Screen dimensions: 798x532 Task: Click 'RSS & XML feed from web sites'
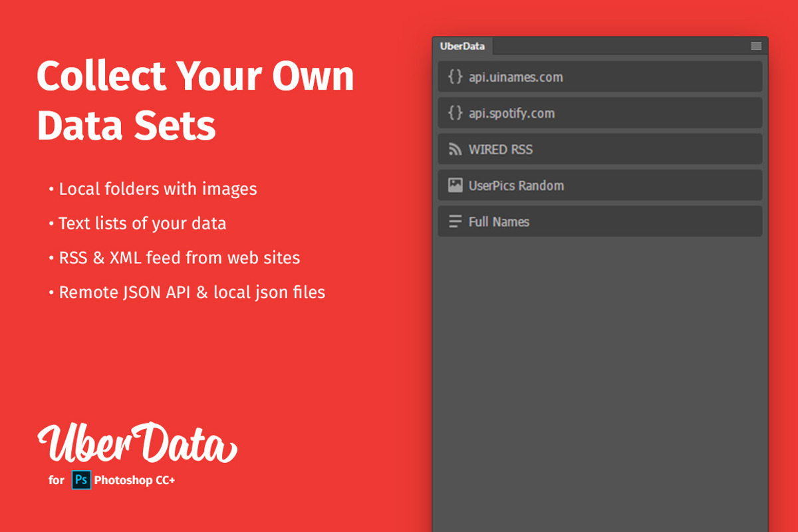coord(180,257)
